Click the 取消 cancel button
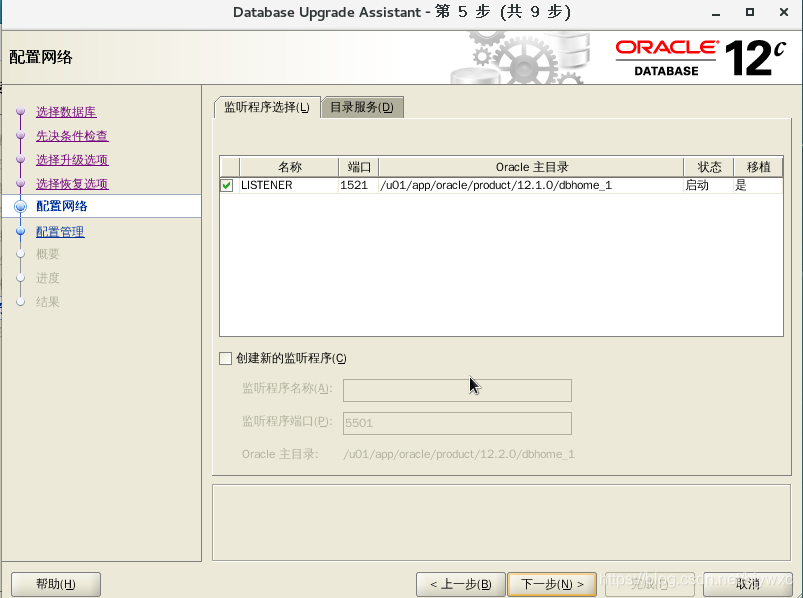803x598 pixels. point(748,584)
